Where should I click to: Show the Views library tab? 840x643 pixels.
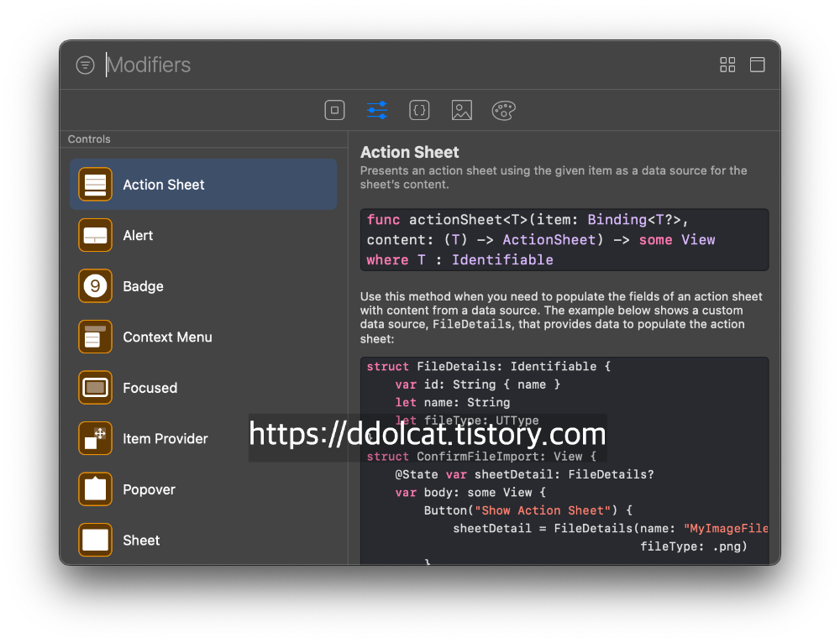[x=334, y=110]
